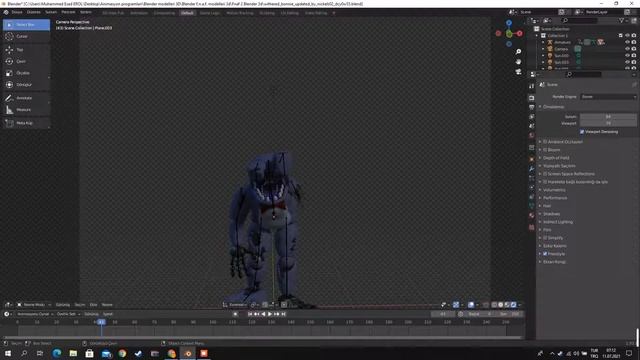The image size is (640, 360).
Task: Click the viewport pan hand gizmo
Action: tap(518, 62)
